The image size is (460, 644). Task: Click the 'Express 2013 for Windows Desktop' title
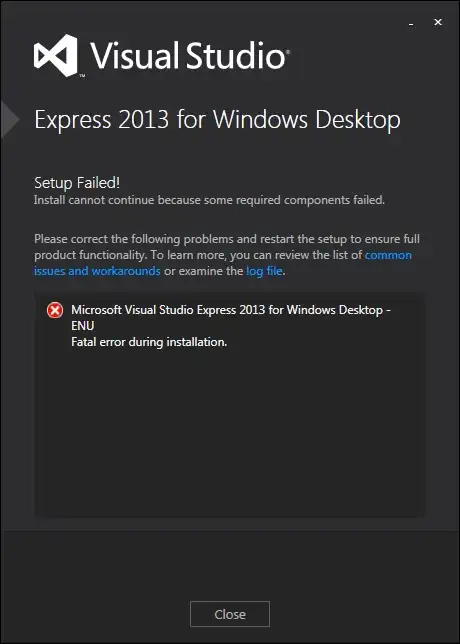(217, 120)
